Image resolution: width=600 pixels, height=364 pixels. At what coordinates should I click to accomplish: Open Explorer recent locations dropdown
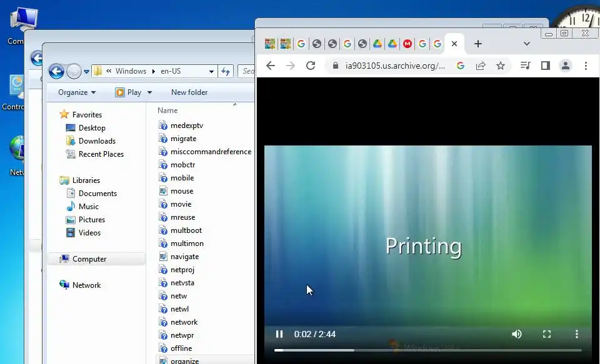86,72
